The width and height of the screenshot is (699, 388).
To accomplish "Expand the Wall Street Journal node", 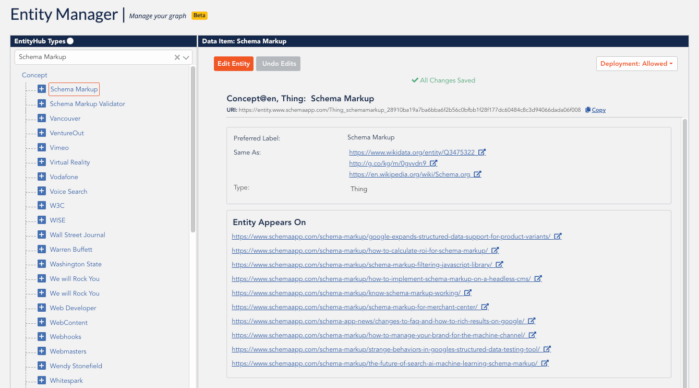I will click(41, 235).
